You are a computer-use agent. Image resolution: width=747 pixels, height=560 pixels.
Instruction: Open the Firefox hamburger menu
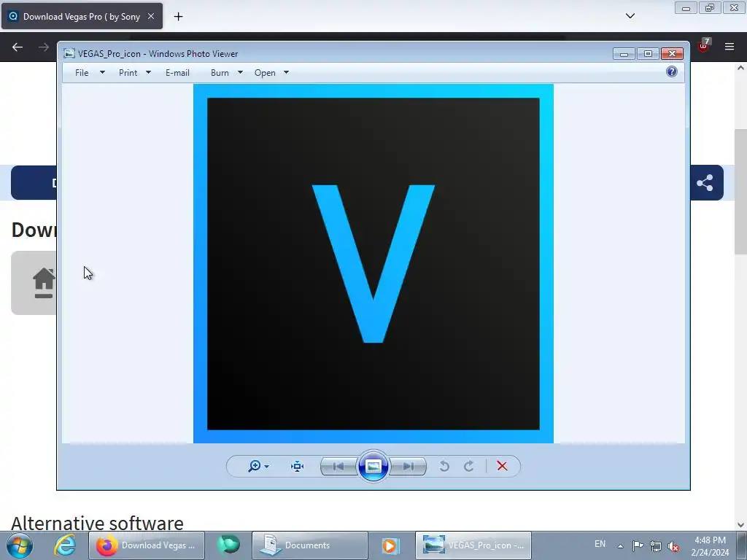(x=729, y=47)
